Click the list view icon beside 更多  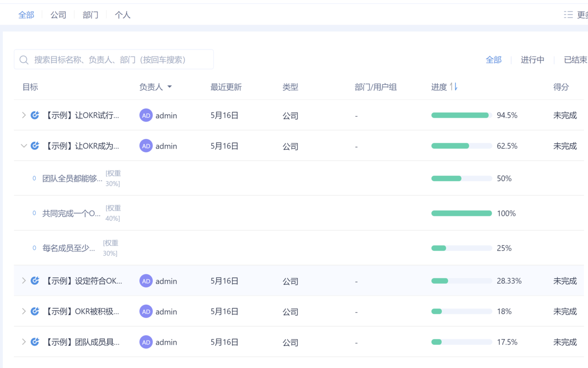point(568,15)
